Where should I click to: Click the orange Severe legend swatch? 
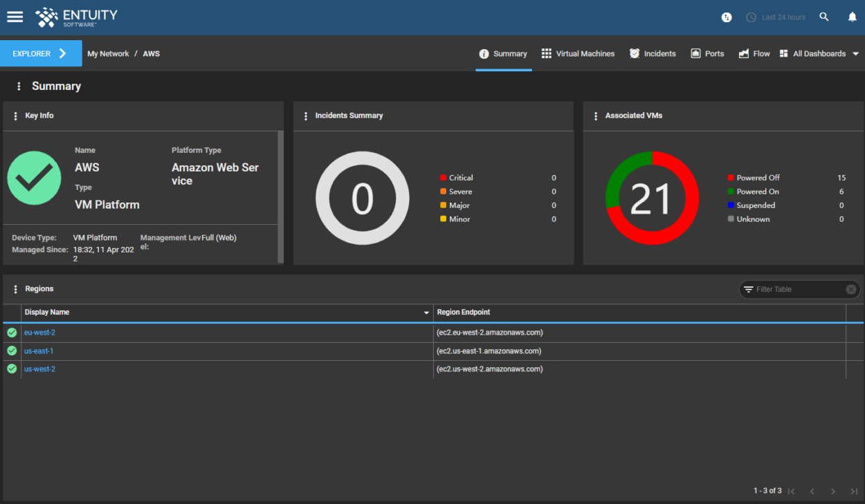443,192
